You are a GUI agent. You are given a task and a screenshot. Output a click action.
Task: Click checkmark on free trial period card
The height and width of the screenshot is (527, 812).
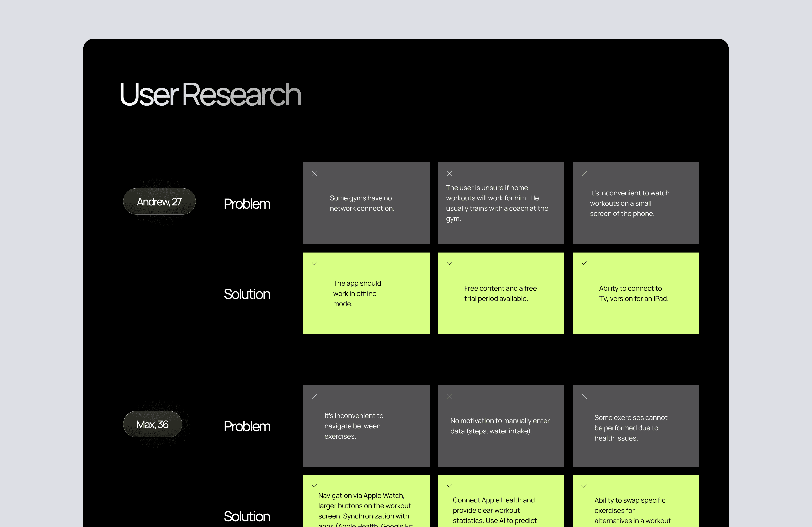pyautogui.click(x=449, y=263)
